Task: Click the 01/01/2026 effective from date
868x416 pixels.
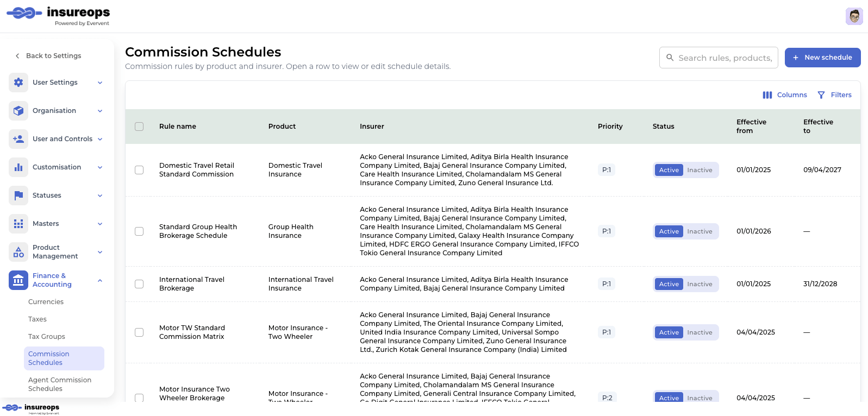Action: click(754, 231)
